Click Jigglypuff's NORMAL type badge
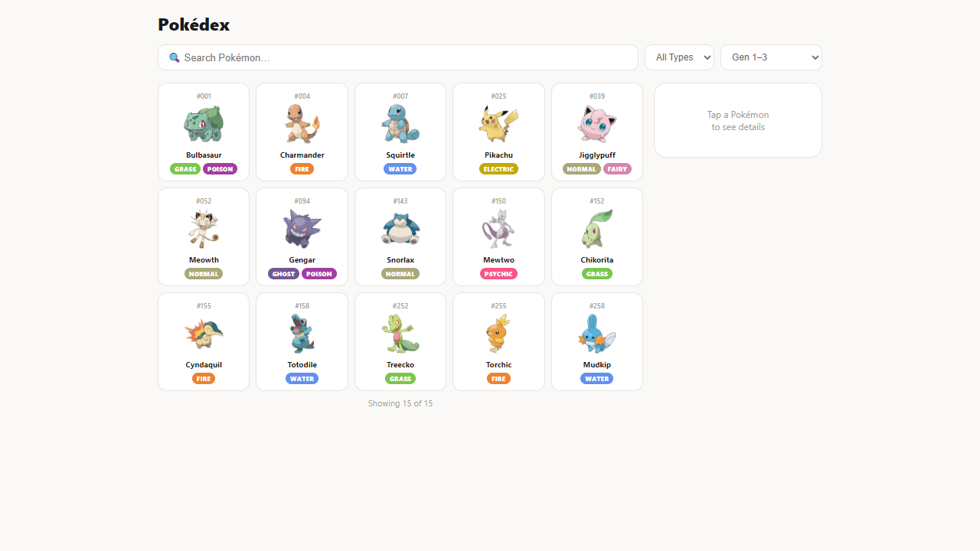This screenshot has width=980, height=551. coord(582,169)
